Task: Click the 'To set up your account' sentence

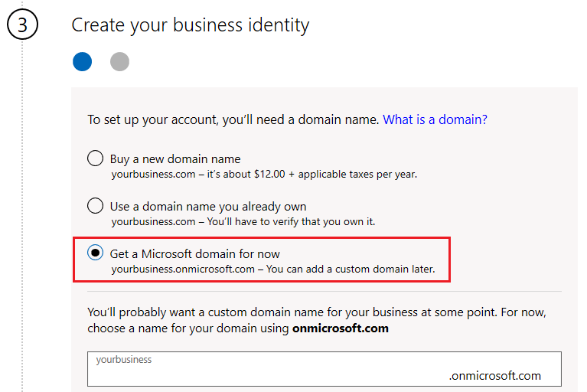Action: [x=233, y=119]
